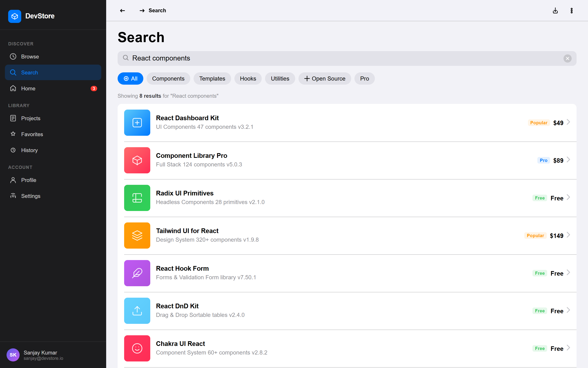Screen dimensions: 588x368
Task: Click the Tailwind UI layers icon
Action: pos(137,236)
